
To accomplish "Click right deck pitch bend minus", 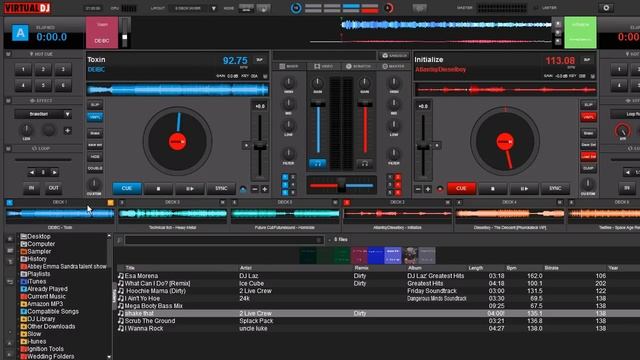I will pyautogui.click(x=418, y=189).
